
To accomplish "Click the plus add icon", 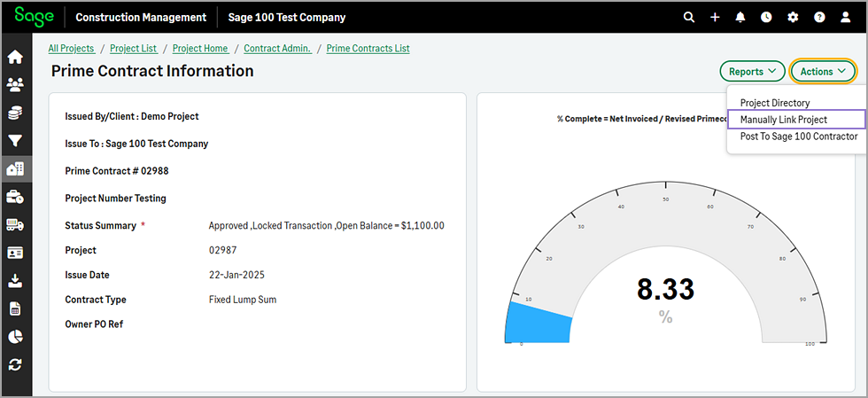I will (715, 17).
